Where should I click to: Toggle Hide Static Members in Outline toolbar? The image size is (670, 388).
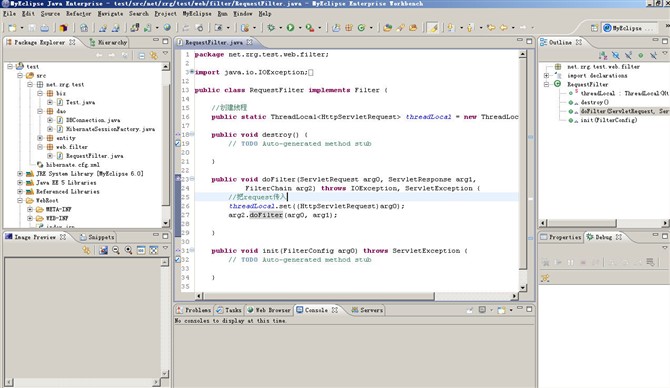(x=628, y=56)
